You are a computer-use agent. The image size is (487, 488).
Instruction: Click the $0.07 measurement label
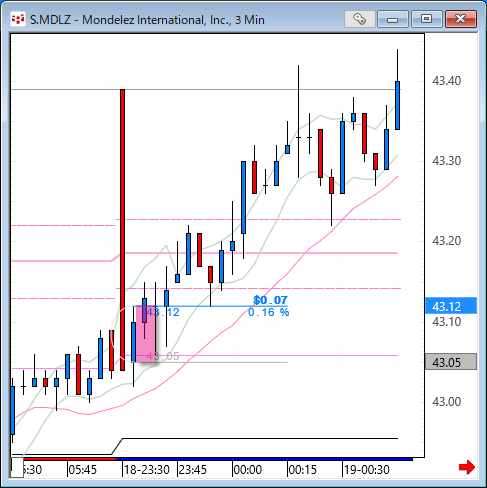[x=270, y=300]
